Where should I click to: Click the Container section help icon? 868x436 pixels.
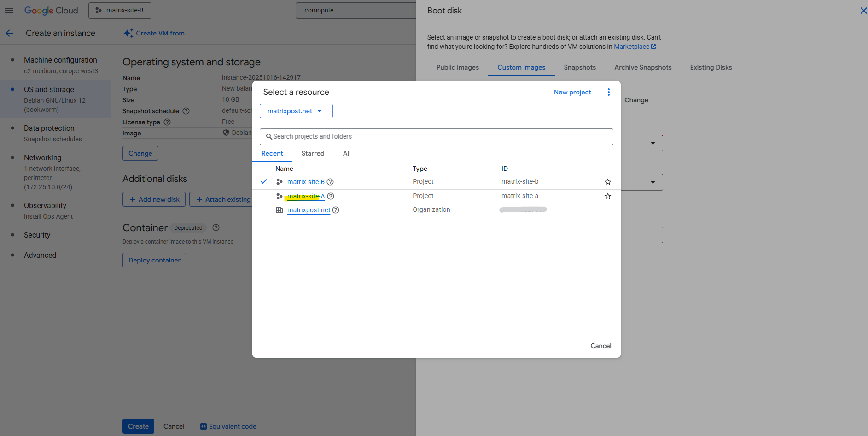point(216,227)
